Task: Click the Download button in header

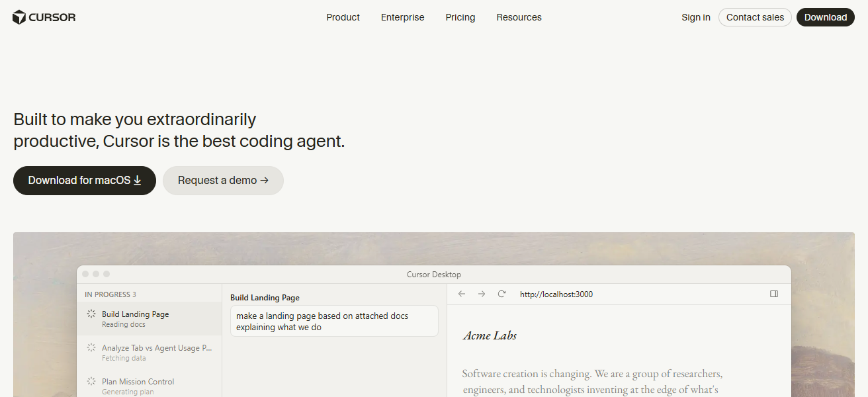Action: [825, 17]
